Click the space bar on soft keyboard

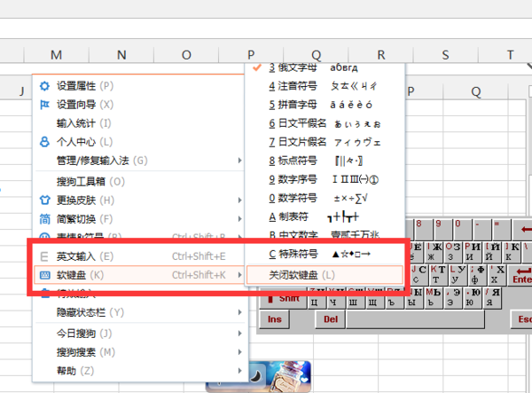coord(416,319)
